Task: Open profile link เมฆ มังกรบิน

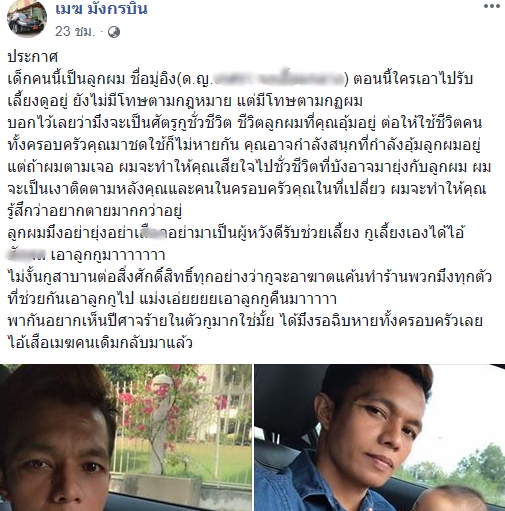Action: pos(101,9)
